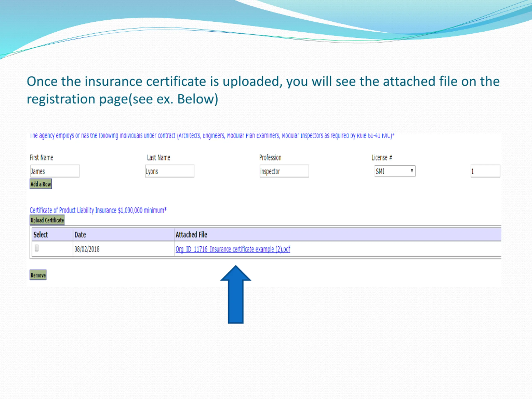Click the Date column header
Viewport: 532px width, 399px height.
click(123, 234)
